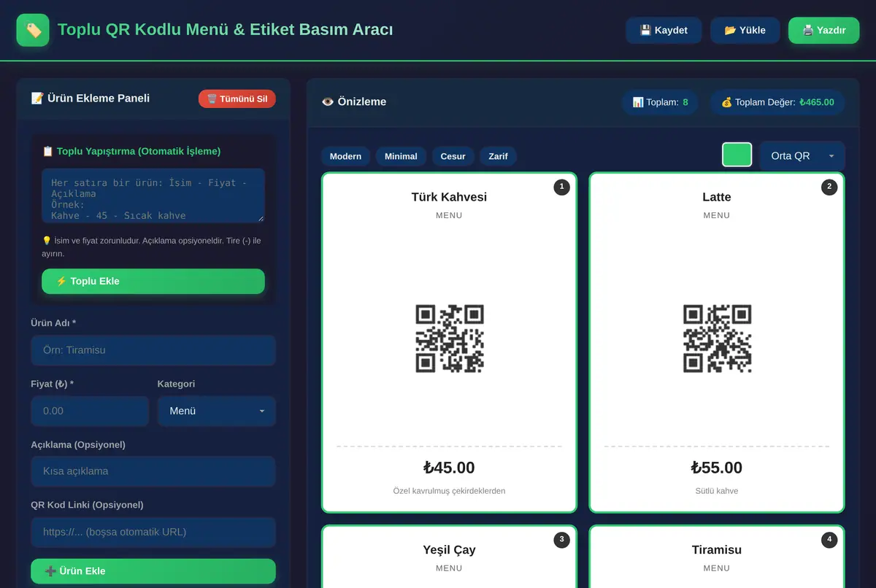Click the Yazdır print button
This screenshot has height=588, width=876.
[823, 30]
